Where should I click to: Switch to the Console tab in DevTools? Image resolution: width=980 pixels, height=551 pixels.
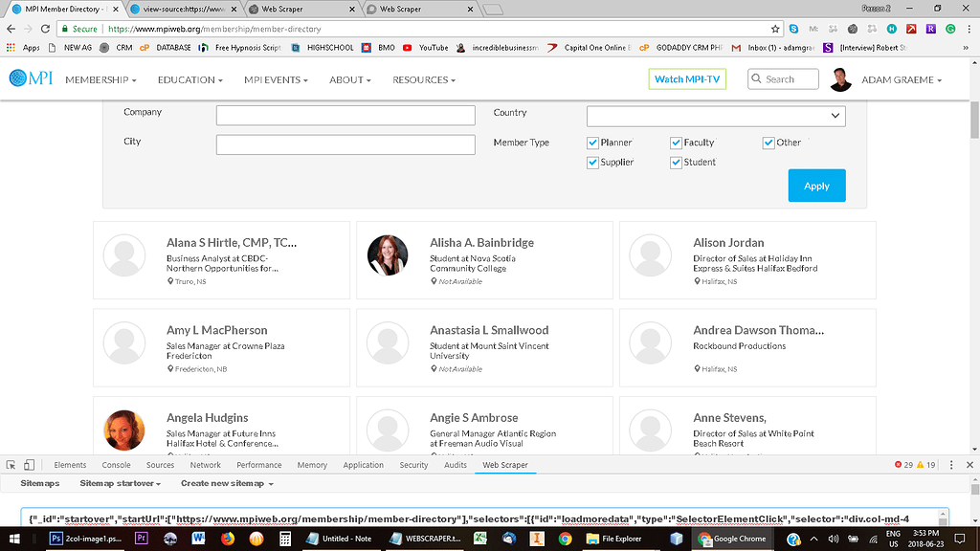pos(117,465)
